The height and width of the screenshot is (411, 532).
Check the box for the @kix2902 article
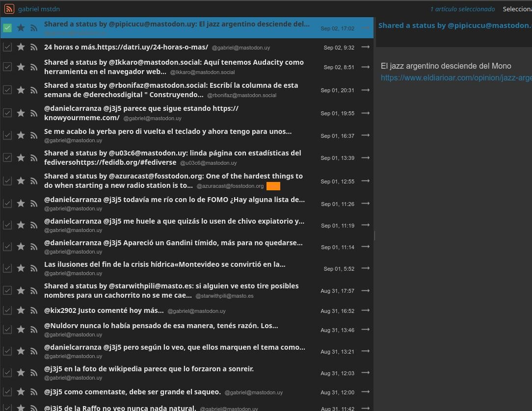tap(7, 310)
